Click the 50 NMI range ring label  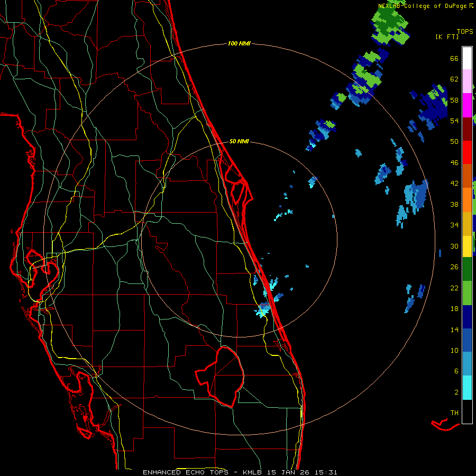click(x=239, y=141)
